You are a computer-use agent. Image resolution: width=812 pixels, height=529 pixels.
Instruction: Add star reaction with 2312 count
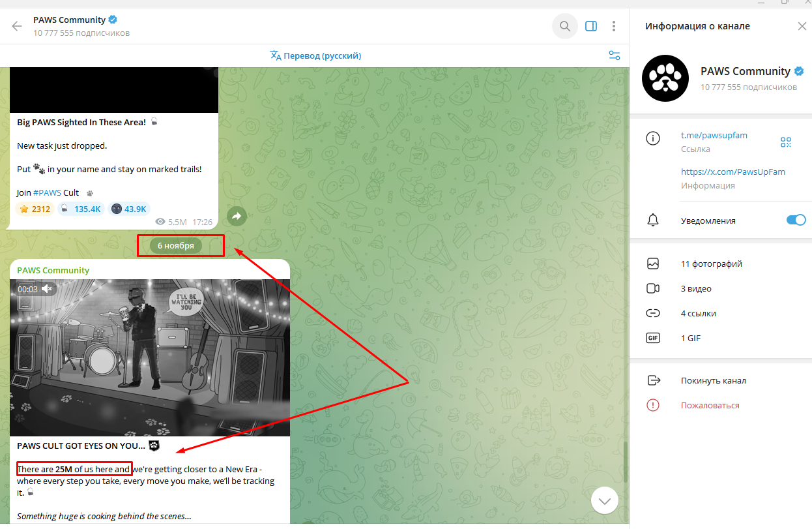[x=35, y=209]
